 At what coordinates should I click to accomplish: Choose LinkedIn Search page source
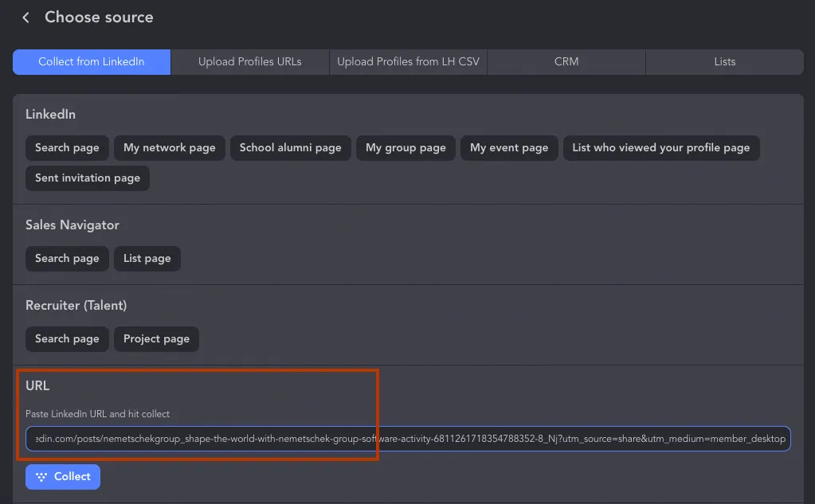point(67,148)
